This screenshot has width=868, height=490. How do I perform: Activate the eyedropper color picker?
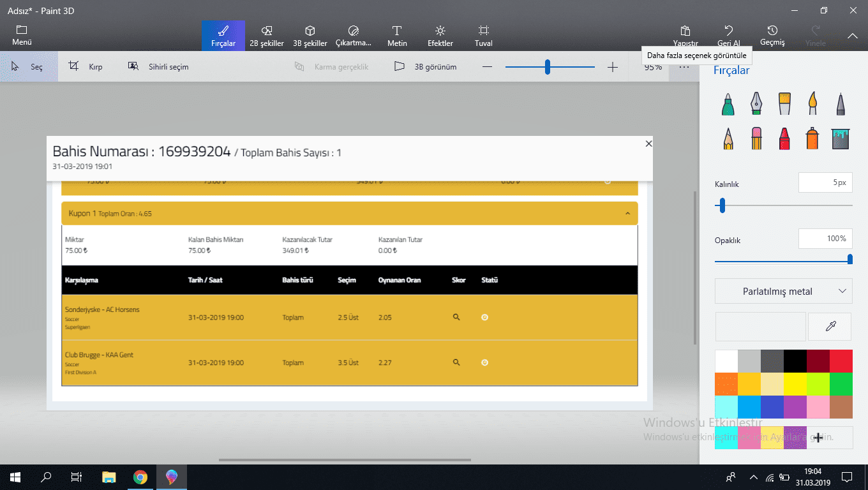(830, 327)
